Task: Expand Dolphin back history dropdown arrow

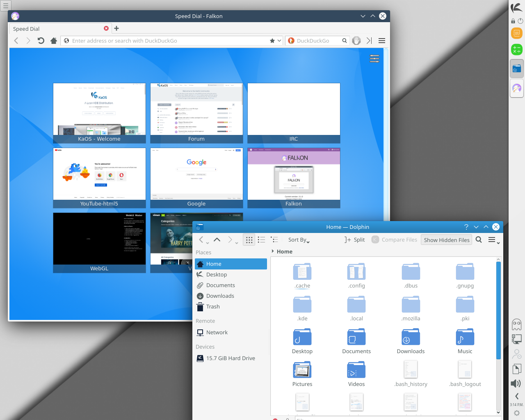Action: pos(208,243)
